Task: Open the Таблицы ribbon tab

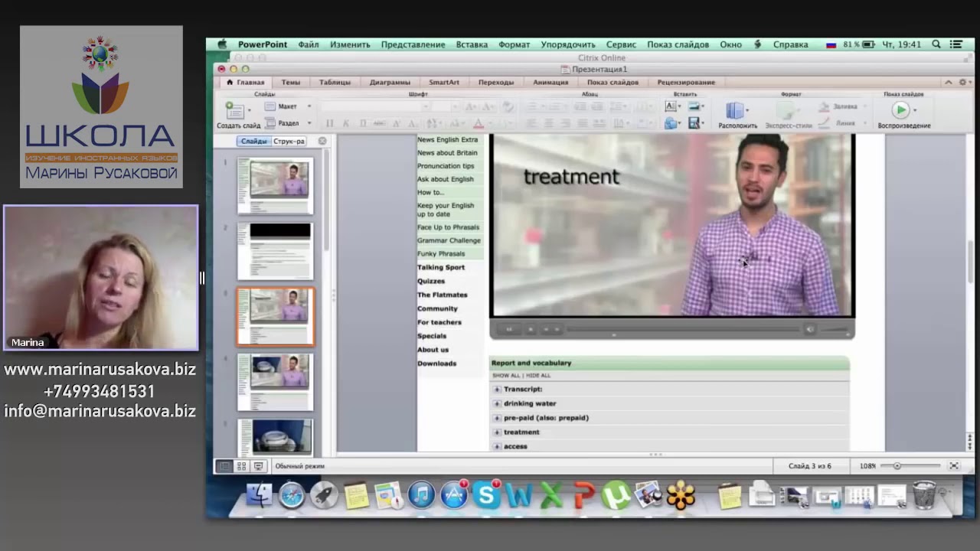Action: 335,82
